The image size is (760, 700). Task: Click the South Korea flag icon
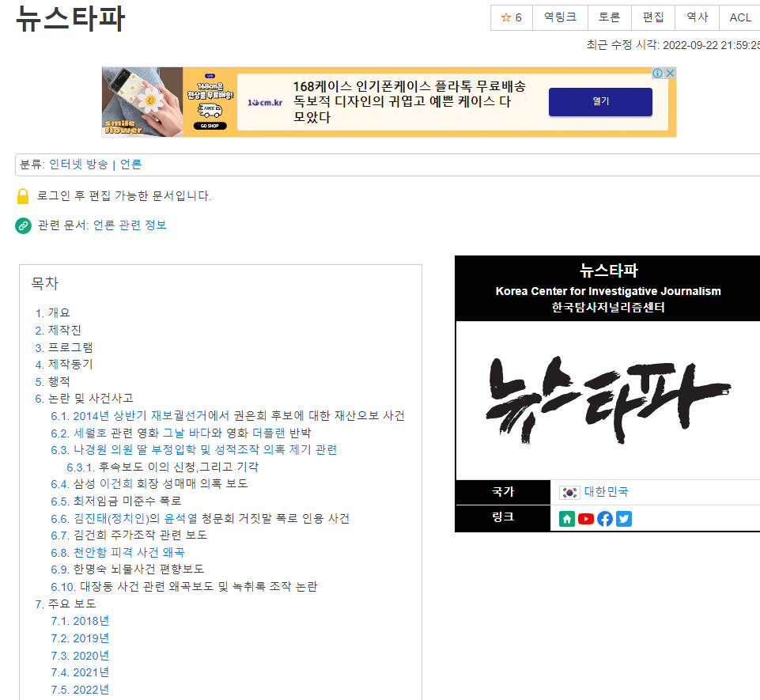(569, 493)
